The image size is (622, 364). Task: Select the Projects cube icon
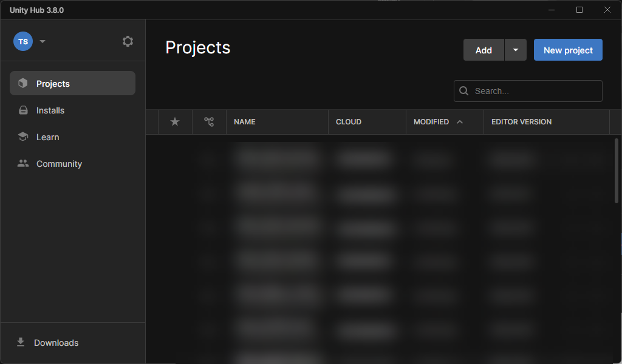pos(23,84)
